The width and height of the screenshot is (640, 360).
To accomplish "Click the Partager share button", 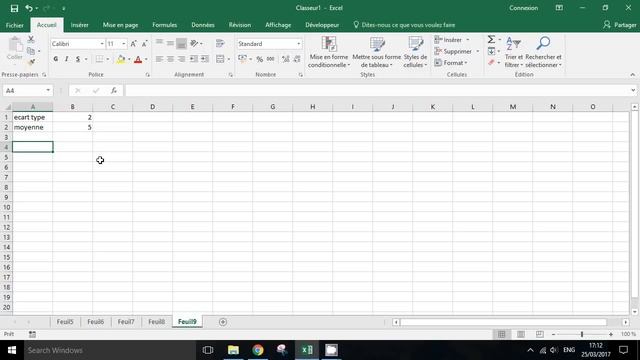I will click(620, 25).
